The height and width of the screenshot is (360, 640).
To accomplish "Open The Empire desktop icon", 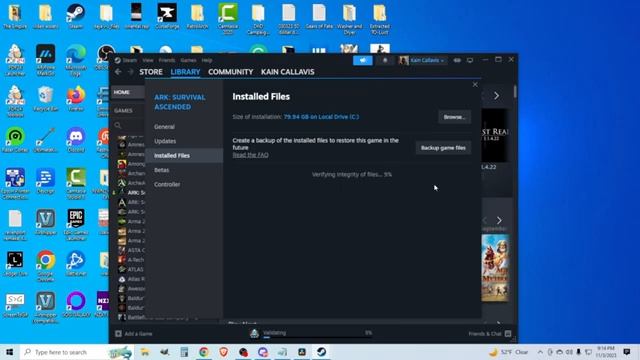I will [x=15, y=17].
